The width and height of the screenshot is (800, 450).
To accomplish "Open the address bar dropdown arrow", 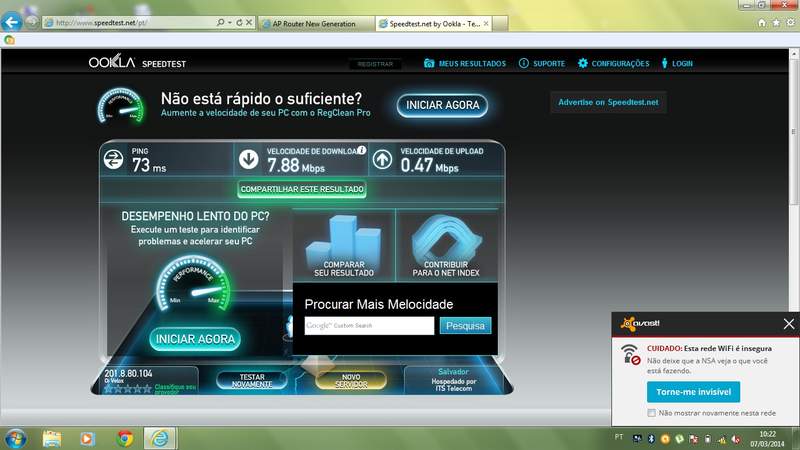I will [x=230, y=22].
